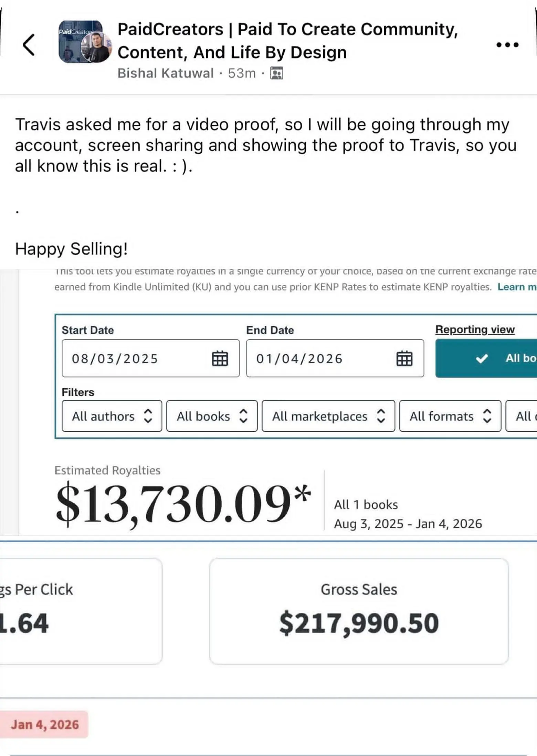The width and height of the screenshot is (537, 756).
Task: Click the Learn more link
Action: click(x=516, y=287)
